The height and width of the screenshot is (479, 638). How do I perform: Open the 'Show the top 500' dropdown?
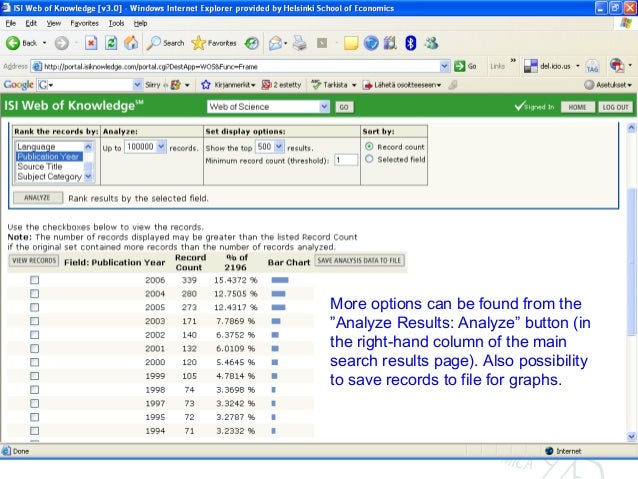click(279, 147)
